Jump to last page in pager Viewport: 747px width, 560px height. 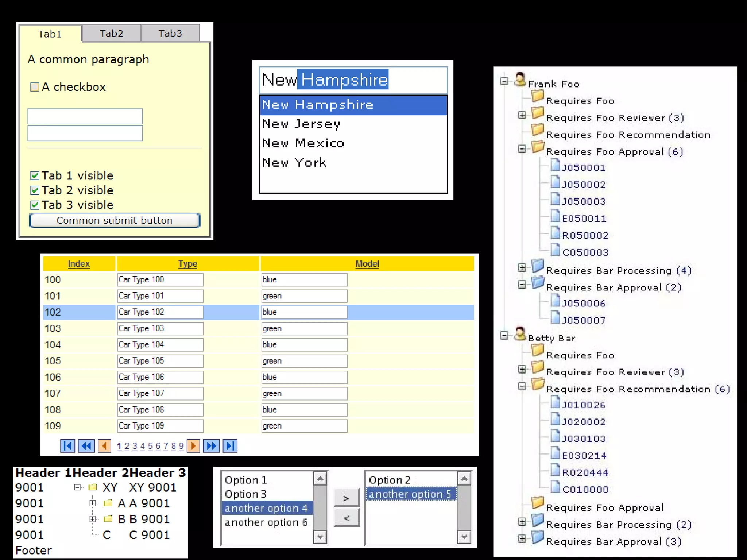point(230,446)
